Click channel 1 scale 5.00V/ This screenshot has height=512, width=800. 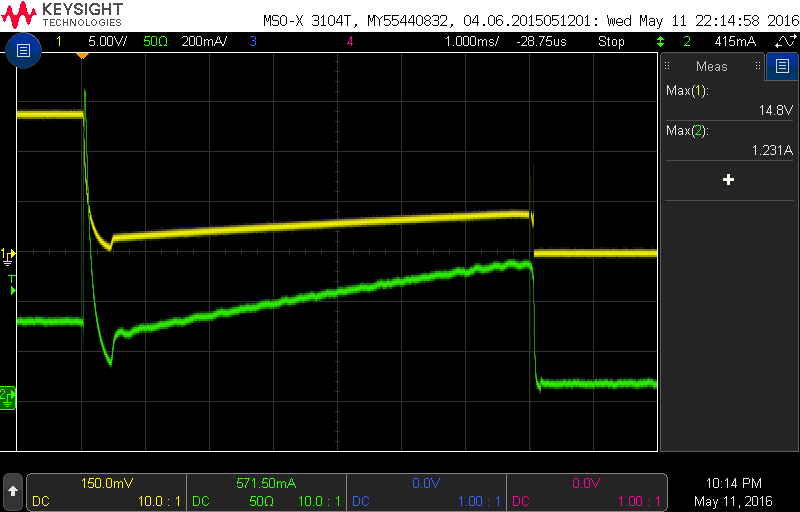108,41
